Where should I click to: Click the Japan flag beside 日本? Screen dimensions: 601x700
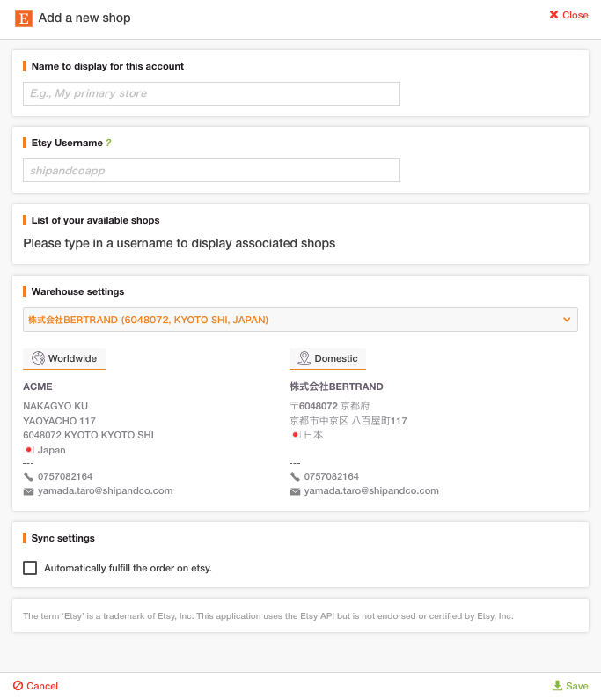(x=295, y=434)
